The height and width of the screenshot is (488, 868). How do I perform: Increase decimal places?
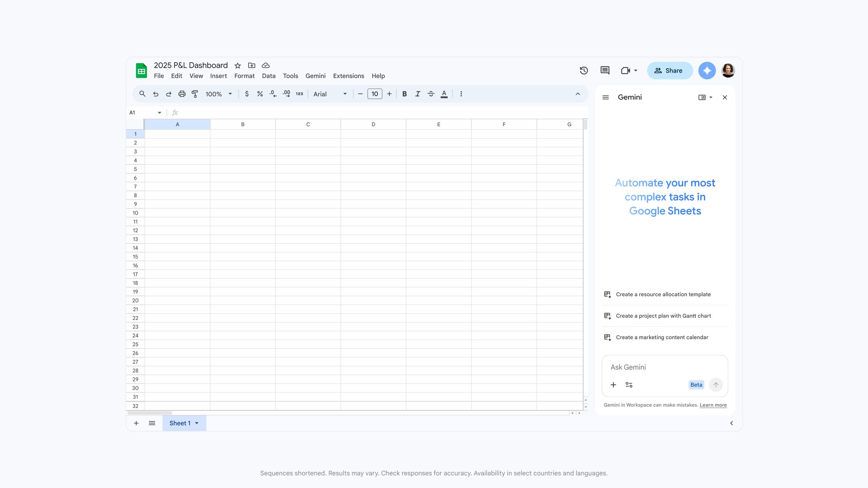point(286,94)
